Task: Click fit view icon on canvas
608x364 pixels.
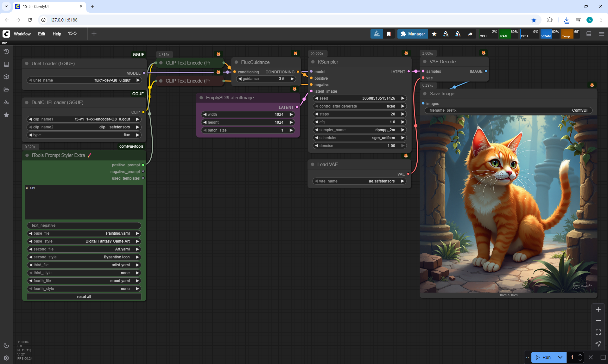Action: coord(598,332)
